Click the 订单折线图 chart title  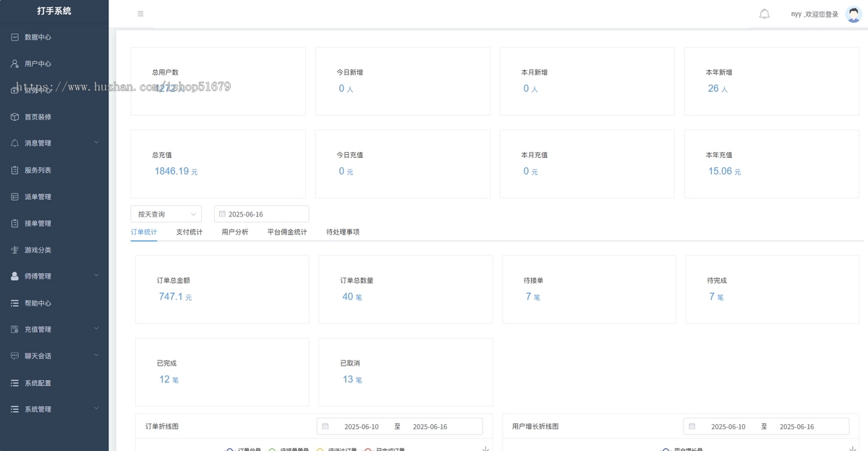pos(162,426)
